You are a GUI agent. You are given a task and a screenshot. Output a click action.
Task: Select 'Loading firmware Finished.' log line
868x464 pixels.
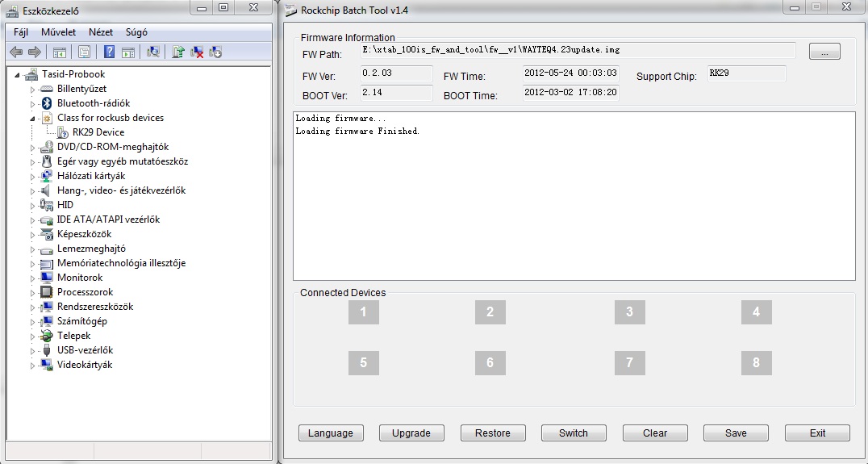tap(357, 132)
